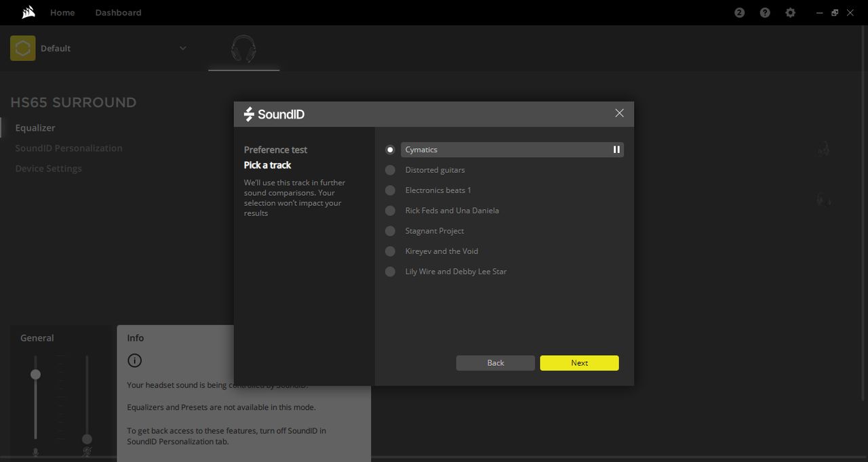The image size is (868, 462).
Task: Click the Back button
Action: pos(496,363)
